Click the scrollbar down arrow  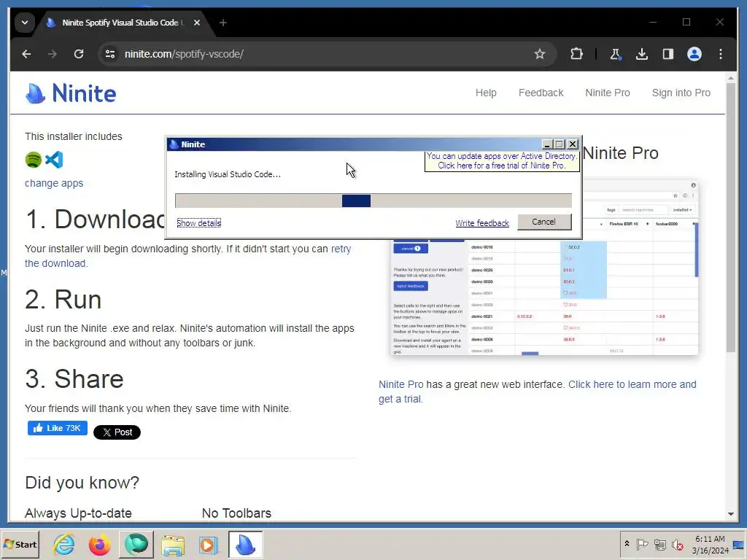(731, 514)
